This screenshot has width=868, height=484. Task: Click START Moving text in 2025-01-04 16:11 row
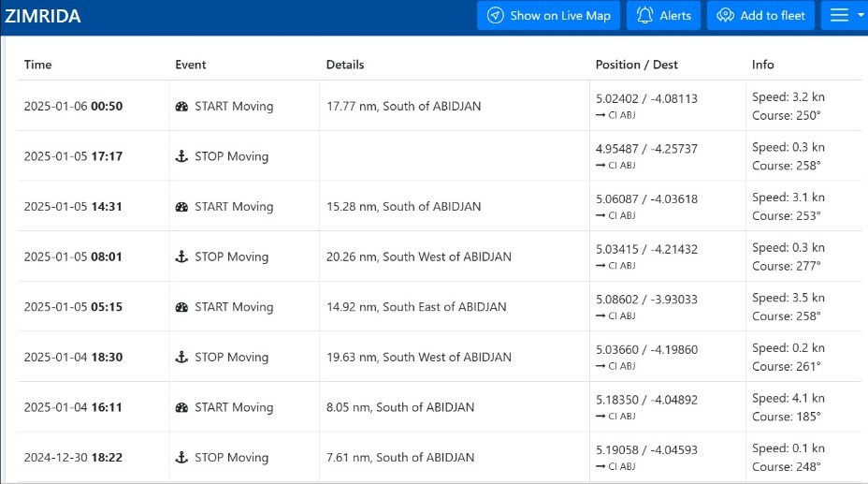(x=234, y=407)
